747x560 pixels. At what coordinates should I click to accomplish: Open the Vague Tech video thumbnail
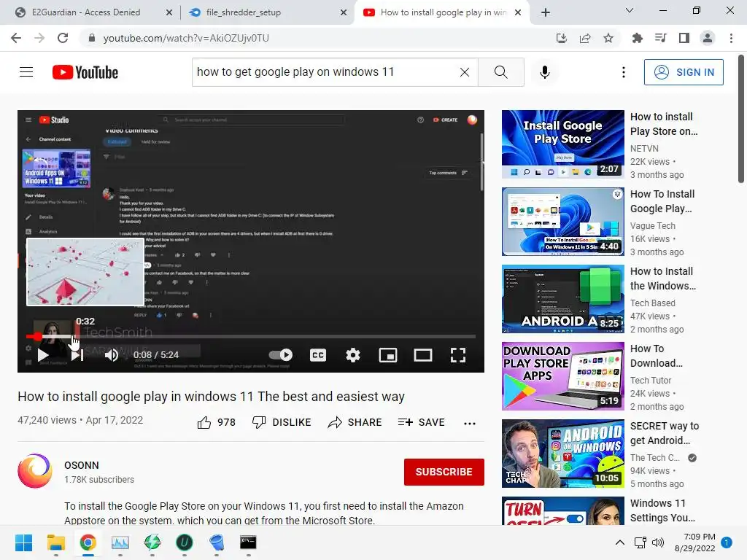click(562, 222)
